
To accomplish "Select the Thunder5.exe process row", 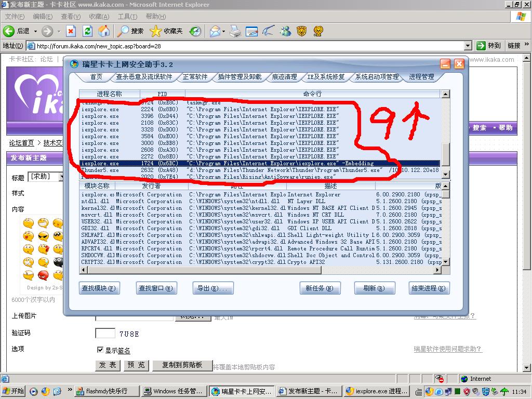I will click(x=261, y=170).
